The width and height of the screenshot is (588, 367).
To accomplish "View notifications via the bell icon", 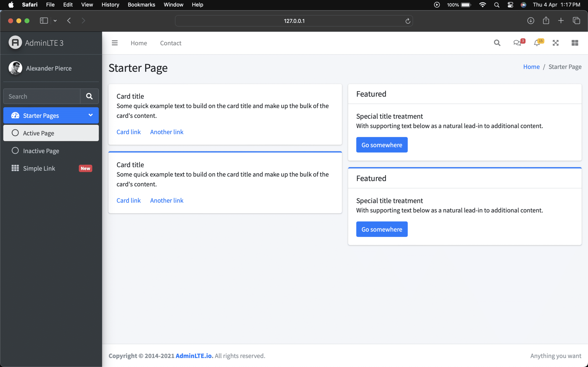I will click(x=537, y=43).
